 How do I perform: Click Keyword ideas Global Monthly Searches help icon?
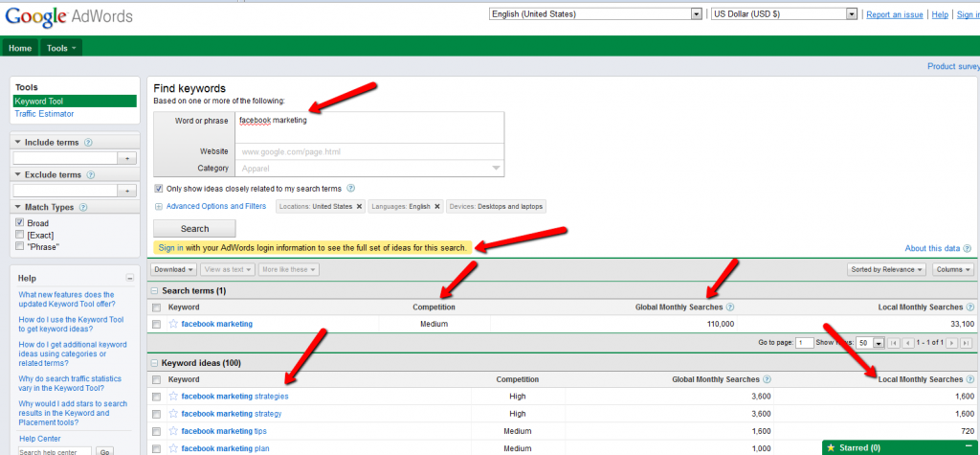(x=767, y=379)
